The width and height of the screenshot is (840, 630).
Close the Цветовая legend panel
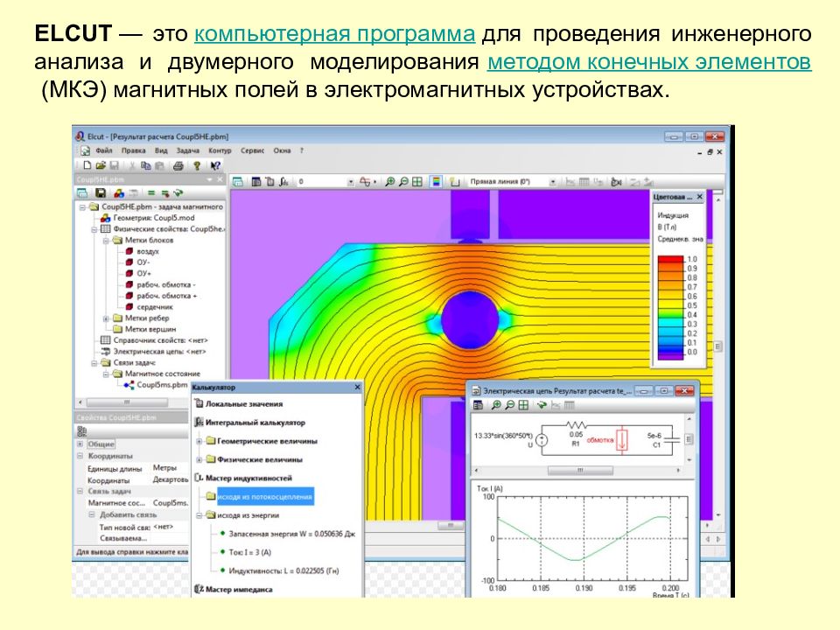pos(699,197)
